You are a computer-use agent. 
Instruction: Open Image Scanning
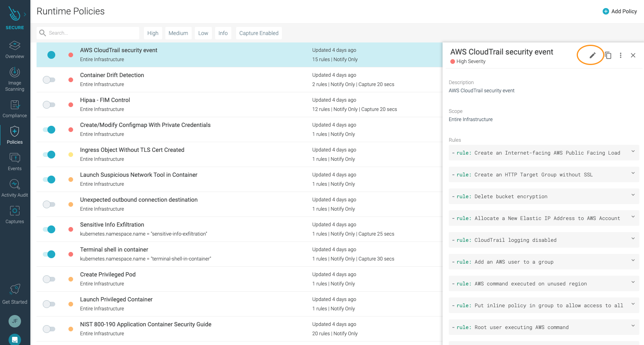(15, 79)
